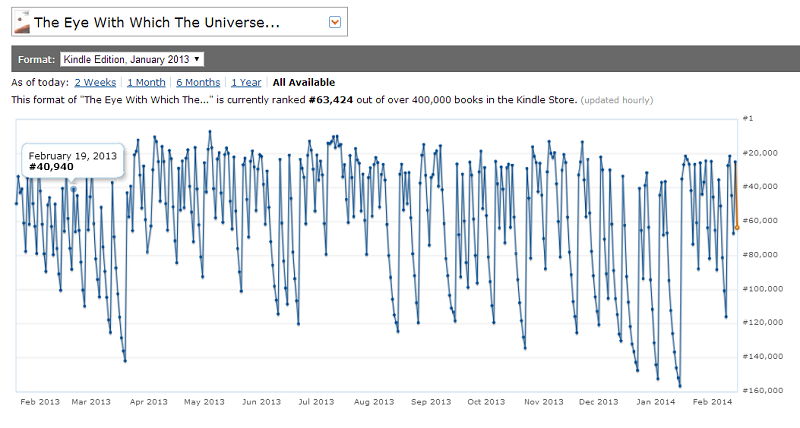The height and width of the screenshot is (428, 800).
Task: Open the Format Kindle Edition dropdown
Action: tap(132, 59)
